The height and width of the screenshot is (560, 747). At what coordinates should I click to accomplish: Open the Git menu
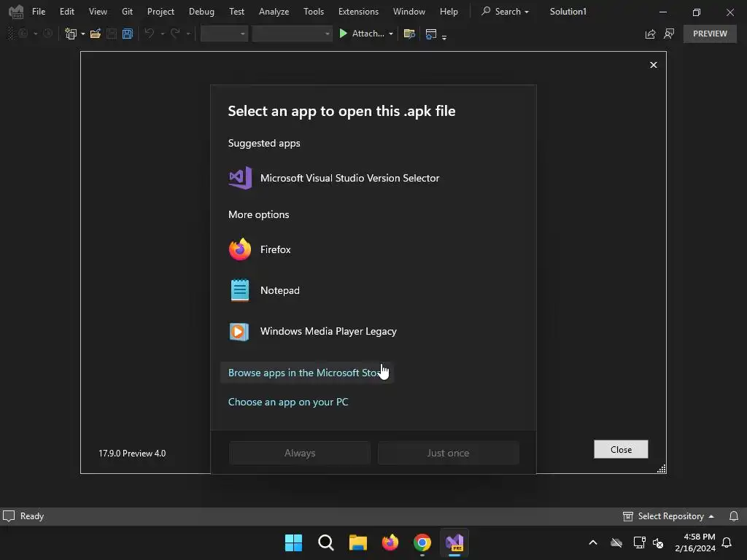coord(127,12)
